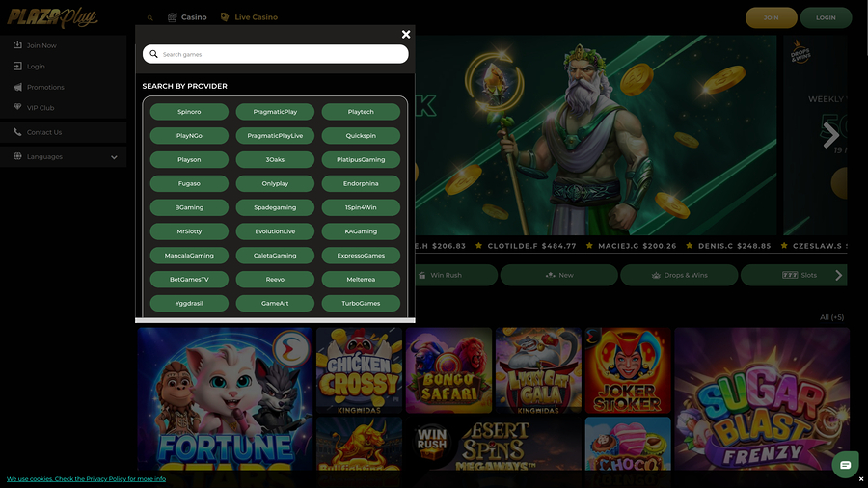The height and width of the screenshot is (488, 868).
Task: Select the GameArt provider
Action: tap(275, 303)
